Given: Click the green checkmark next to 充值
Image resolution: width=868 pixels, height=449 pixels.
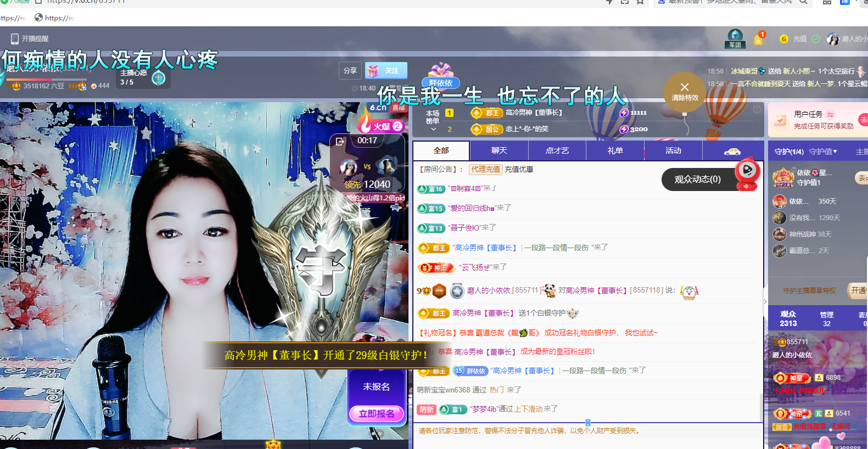Looking at the screenshot, I should (x=816, y=39).
